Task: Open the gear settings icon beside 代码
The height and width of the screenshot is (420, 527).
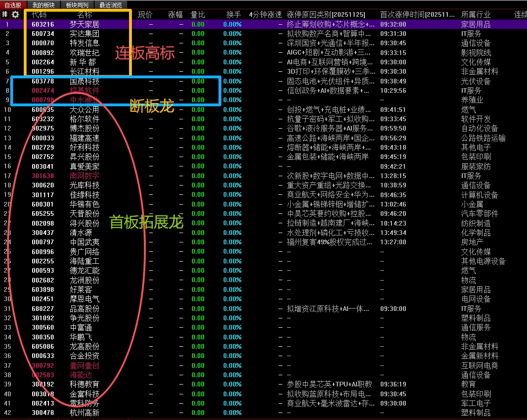Action: tap(15, 14)
